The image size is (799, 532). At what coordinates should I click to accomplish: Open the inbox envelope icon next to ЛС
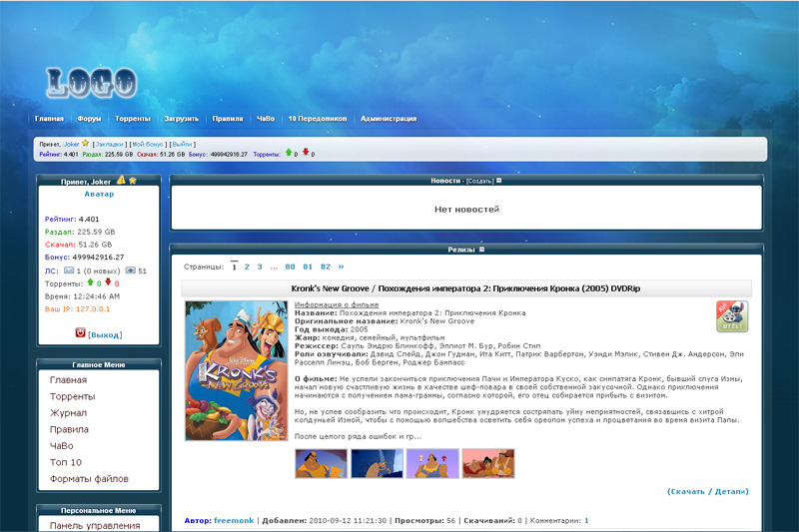pyautogui.click(x=69, y=270)
